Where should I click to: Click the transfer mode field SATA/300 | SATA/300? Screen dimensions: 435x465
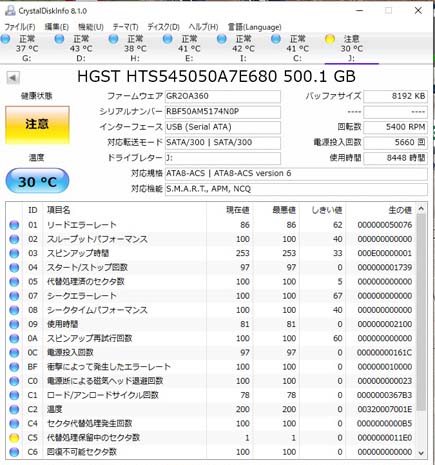click(x=223, y=143)
